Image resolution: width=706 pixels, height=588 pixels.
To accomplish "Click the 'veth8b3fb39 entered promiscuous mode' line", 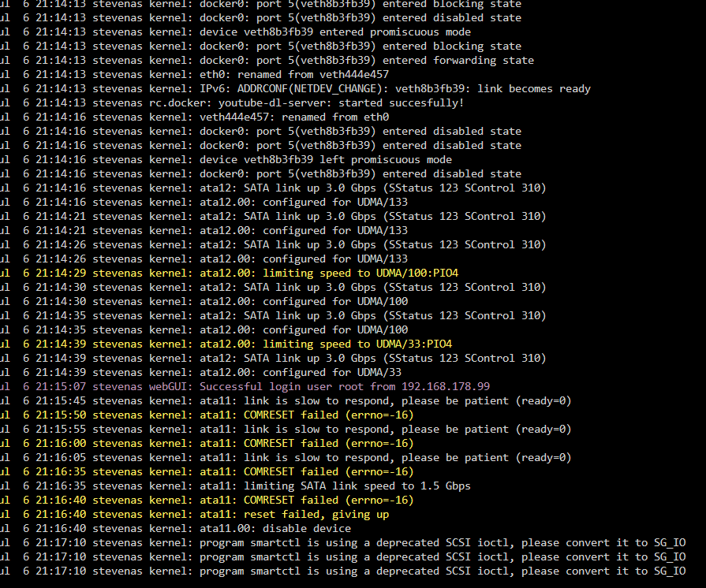I will click(x=236, y=32).
